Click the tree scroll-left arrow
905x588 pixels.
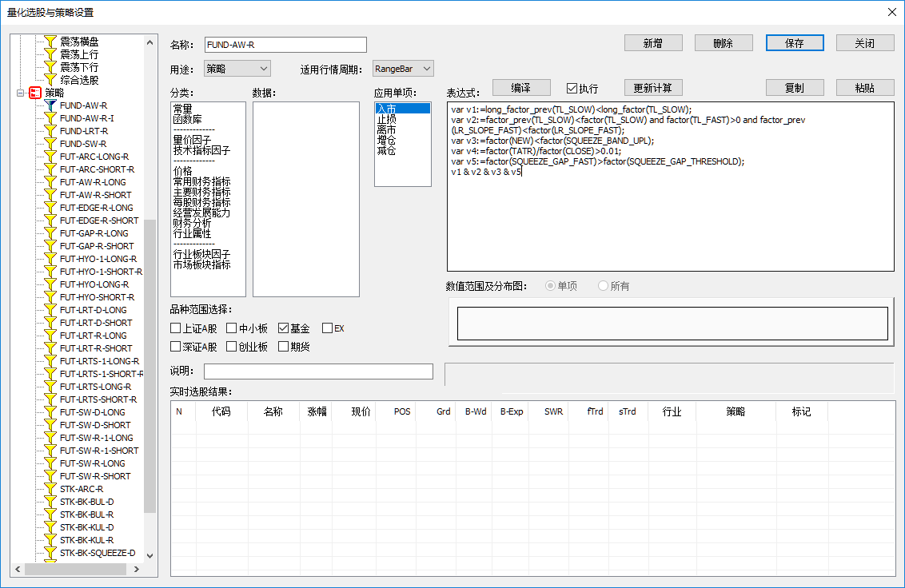(18, 569)
